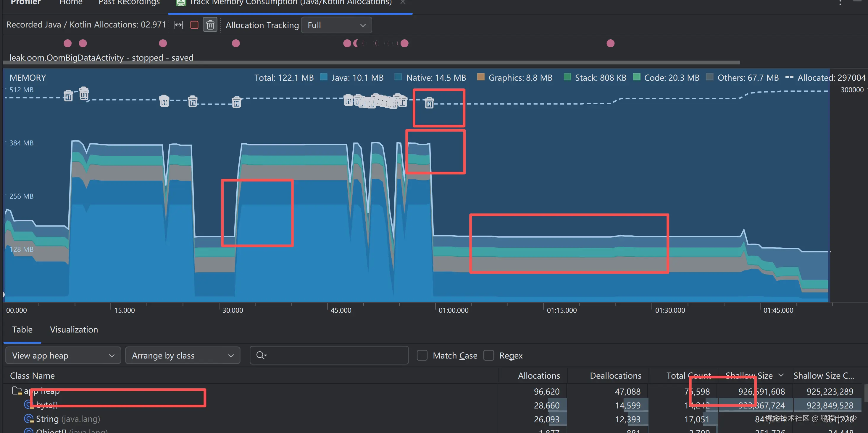Sort by the Deallocations column header
The width and height of the screenshot is (868, 433).
coord(615,375)
